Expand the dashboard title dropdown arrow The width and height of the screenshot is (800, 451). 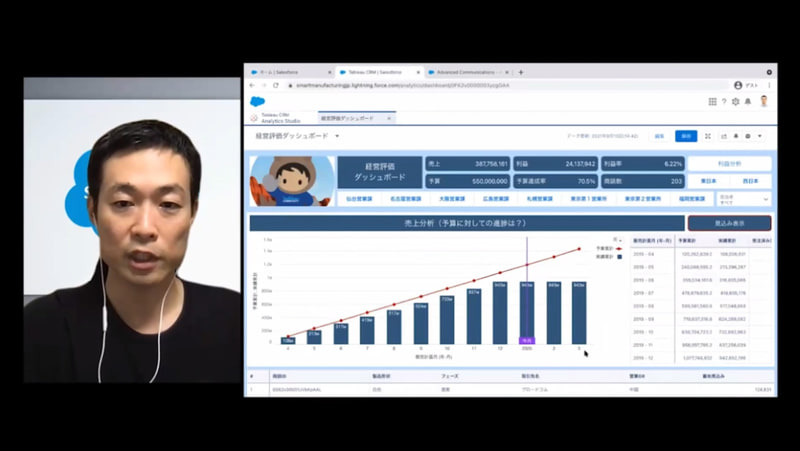pyautogui.click(x=337, y=136)
